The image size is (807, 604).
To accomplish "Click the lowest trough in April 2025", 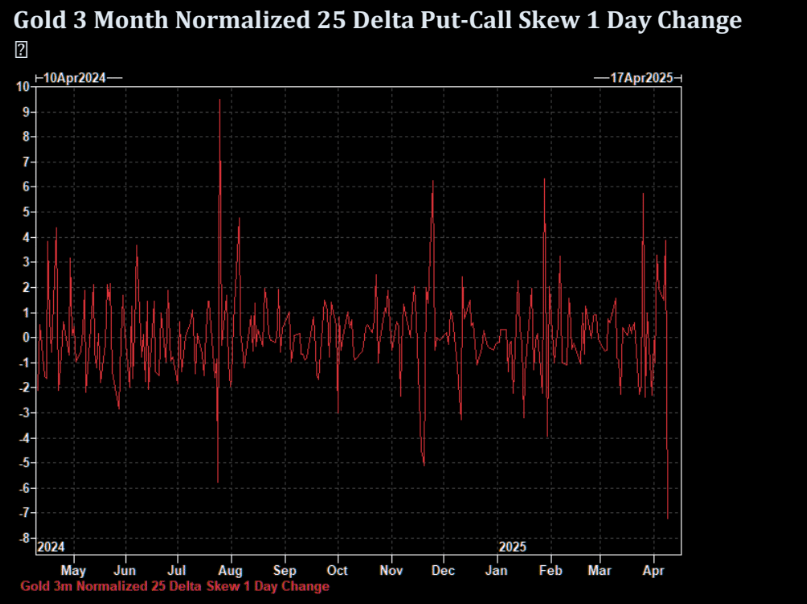I will coord(668,518).
